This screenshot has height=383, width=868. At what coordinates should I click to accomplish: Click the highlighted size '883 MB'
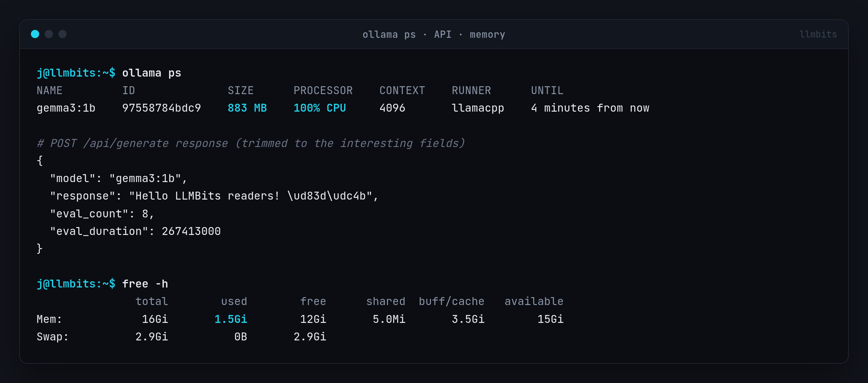pyautogui.click(x=247, y=108)
